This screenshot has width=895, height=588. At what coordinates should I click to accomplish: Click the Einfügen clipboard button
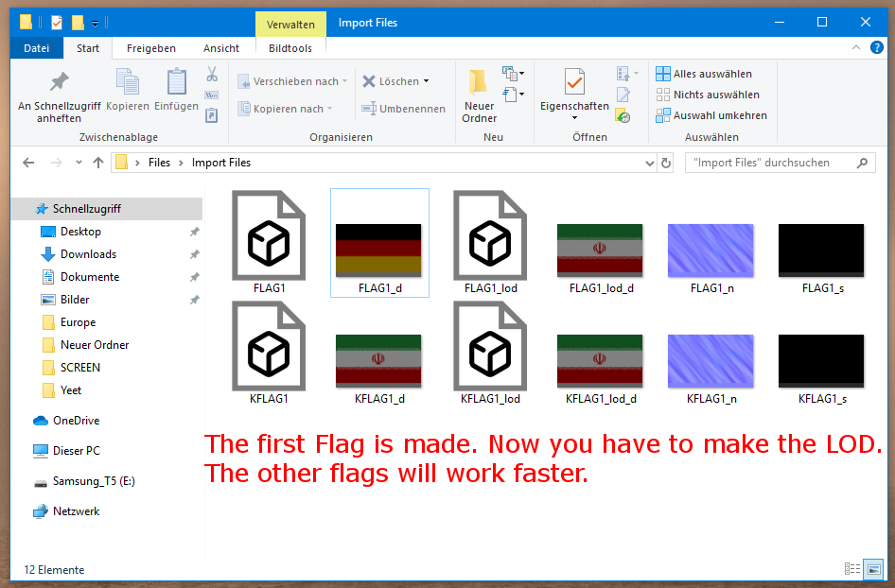176,90
